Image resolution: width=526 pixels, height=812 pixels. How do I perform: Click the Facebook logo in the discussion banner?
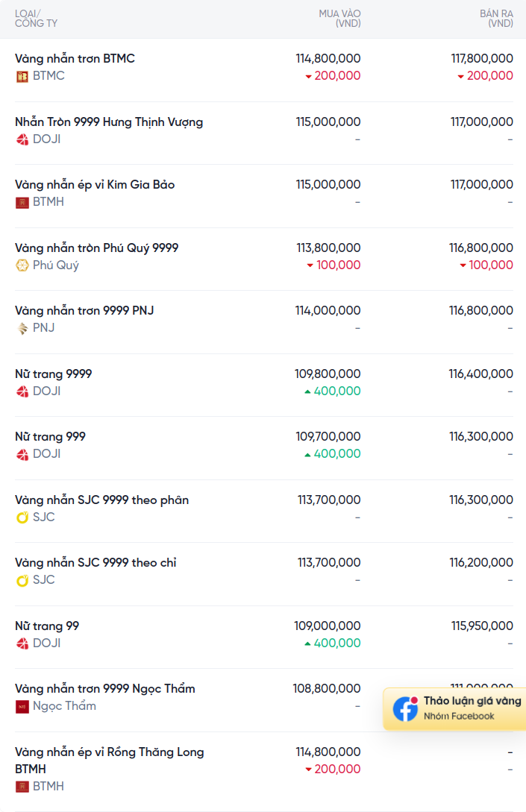pos(405,709)
